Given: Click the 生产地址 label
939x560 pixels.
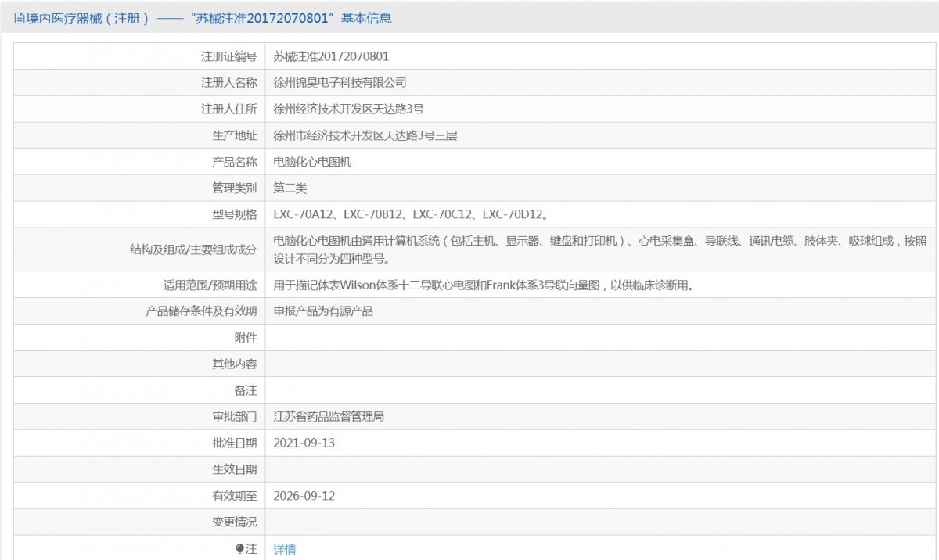Looking at the screenshot, I should (234, 135).
